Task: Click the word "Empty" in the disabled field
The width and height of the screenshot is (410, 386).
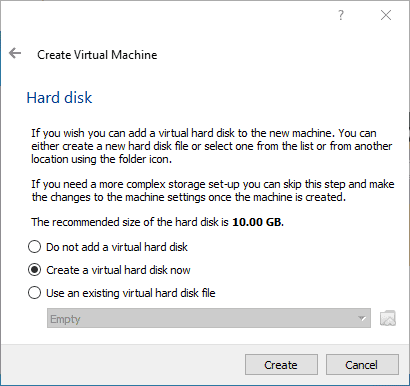Action: tap(65, 319)
